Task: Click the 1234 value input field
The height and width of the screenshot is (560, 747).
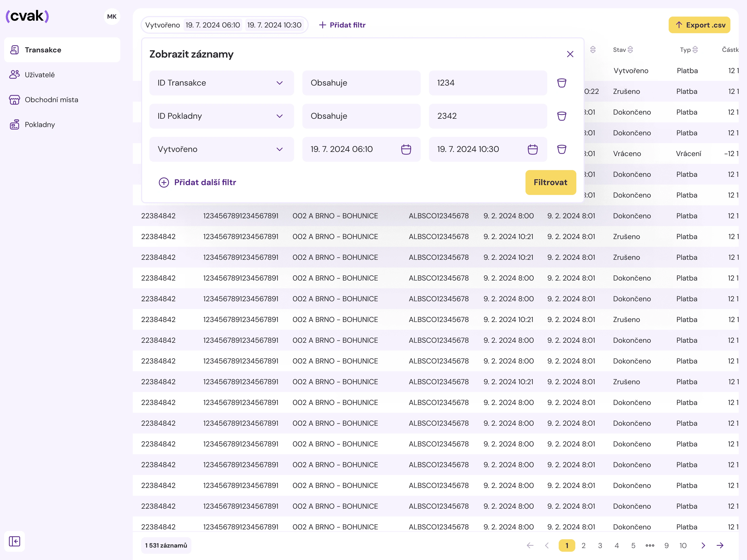Action: tap(487, 83)
